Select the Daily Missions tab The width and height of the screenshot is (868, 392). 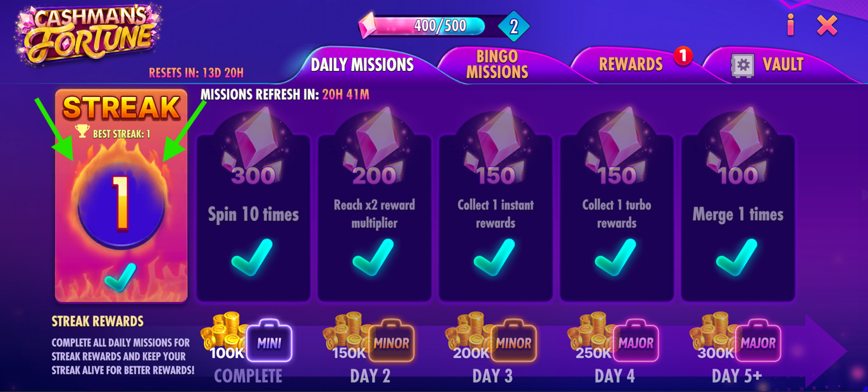[x=362, y=65]
